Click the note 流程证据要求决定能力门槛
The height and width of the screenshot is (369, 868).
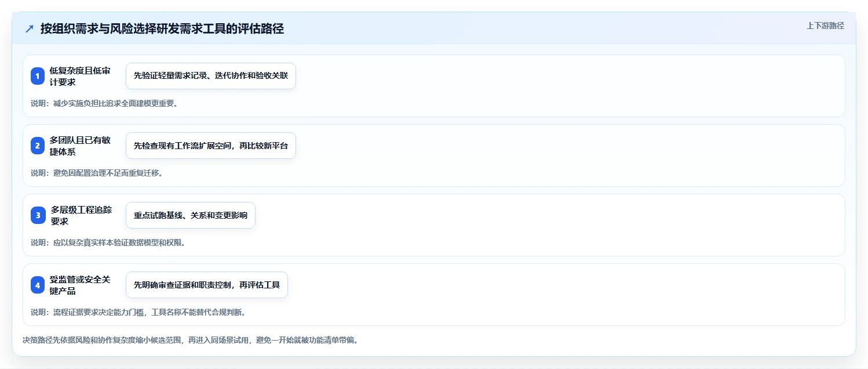(138, 312)
